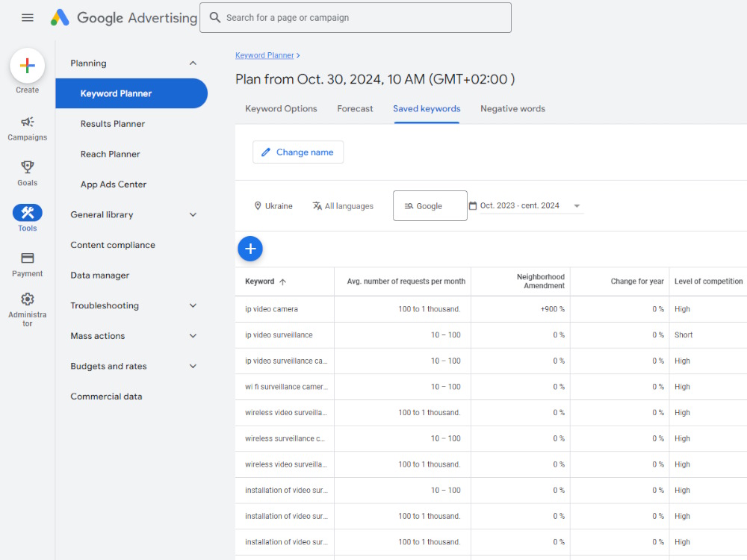Expand Mass actions section
747x560 pixels.
(x=193, y=336)
